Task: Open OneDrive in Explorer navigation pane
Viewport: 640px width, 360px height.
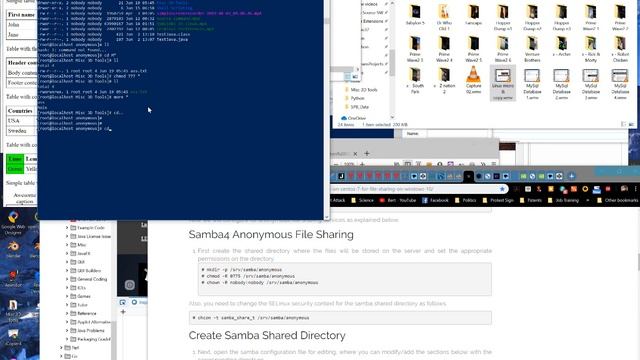Action: pyautogui.click(x=353, y=118)
